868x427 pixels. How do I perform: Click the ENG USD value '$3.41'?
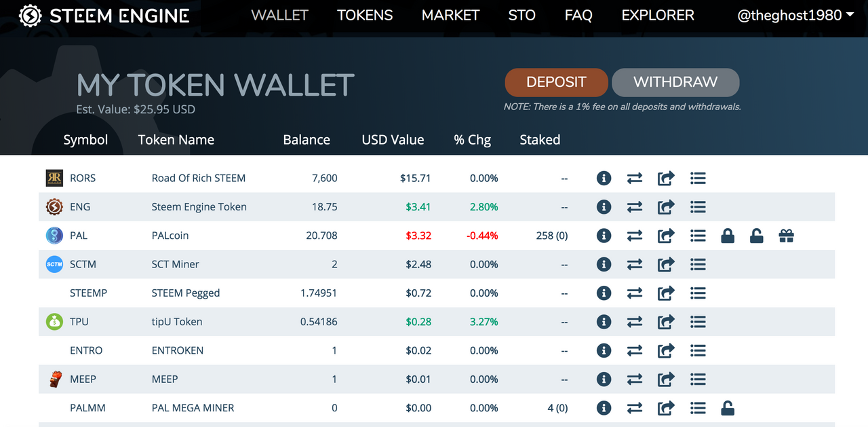(418, 207)
